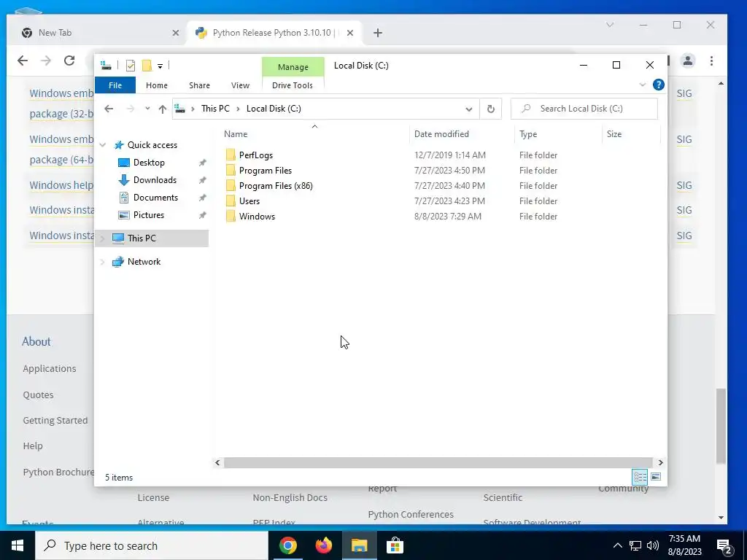Viewport: 747px width, 560px height.
Task: Click This PC in the address breadcrumb
Action: click(215, 109)
